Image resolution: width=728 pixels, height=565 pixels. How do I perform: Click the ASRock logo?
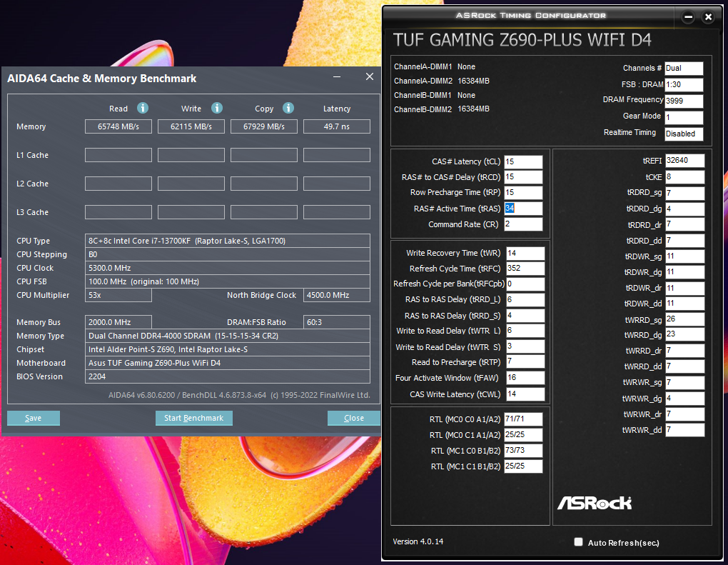tap(595, 503)
